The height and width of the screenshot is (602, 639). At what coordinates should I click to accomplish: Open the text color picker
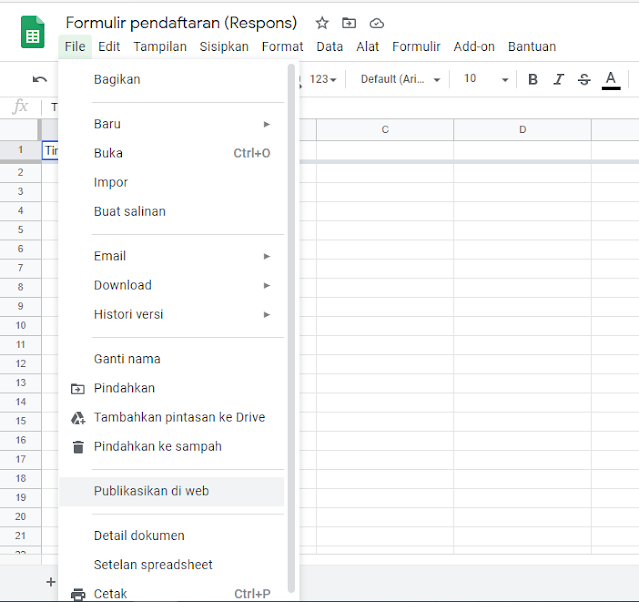[611, 79]
